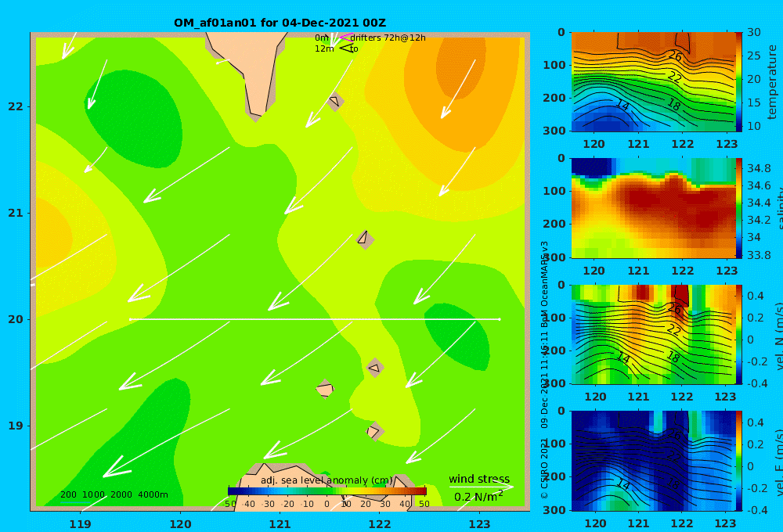Click longitude tick 122 on main map
Screen dimensions: 783x532
380,524
